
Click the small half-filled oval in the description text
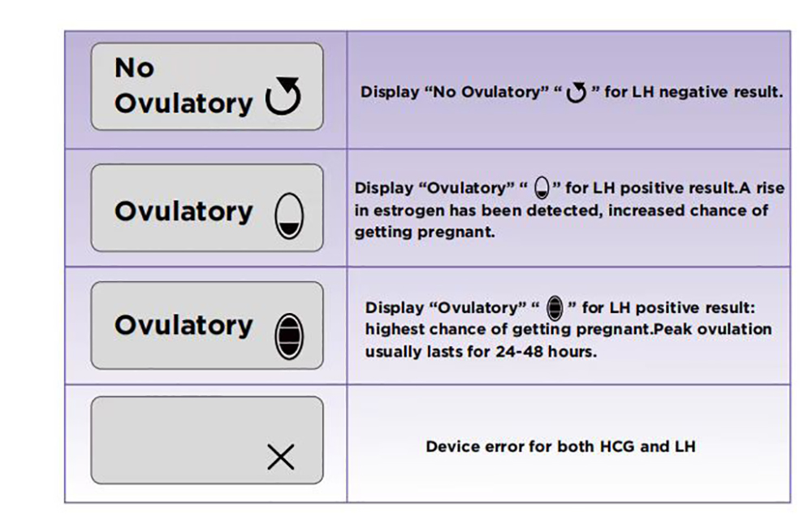[542, 190]
